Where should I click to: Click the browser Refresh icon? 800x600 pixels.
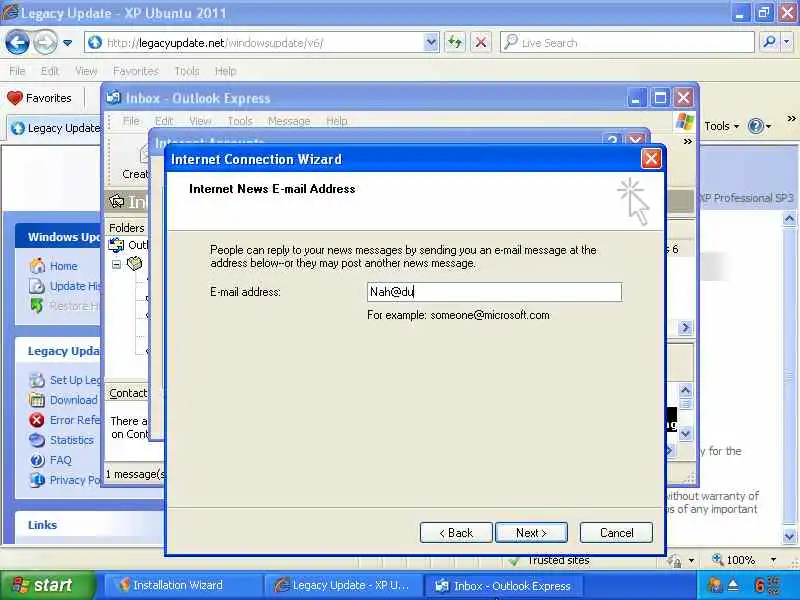tap(455, 43)
